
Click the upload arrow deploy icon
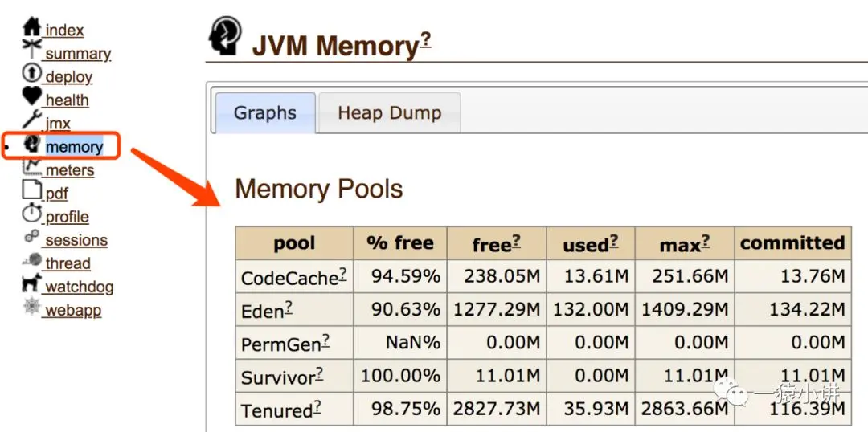[32, 72]
